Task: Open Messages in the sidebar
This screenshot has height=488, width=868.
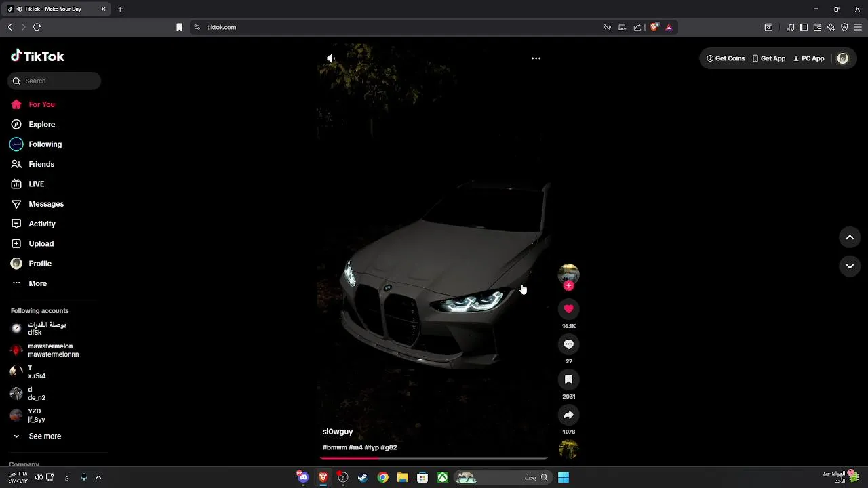Action: [x=37, y=204]
